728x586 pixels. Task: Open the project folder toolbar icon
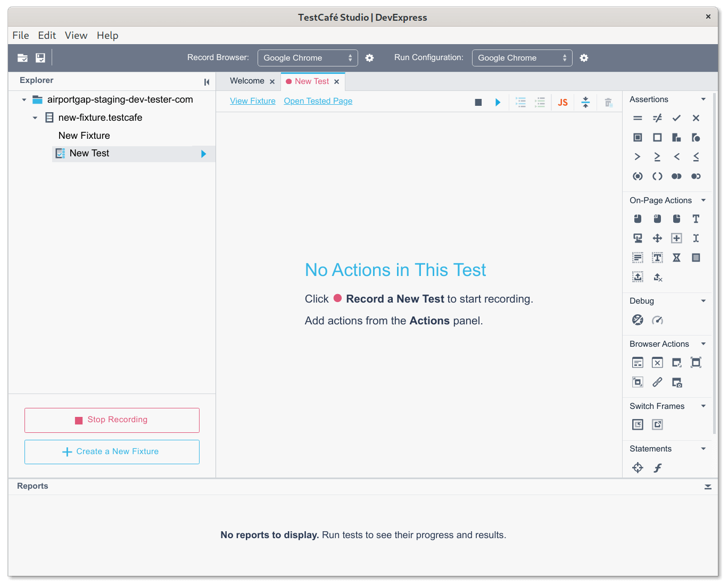tap(22, 58)
